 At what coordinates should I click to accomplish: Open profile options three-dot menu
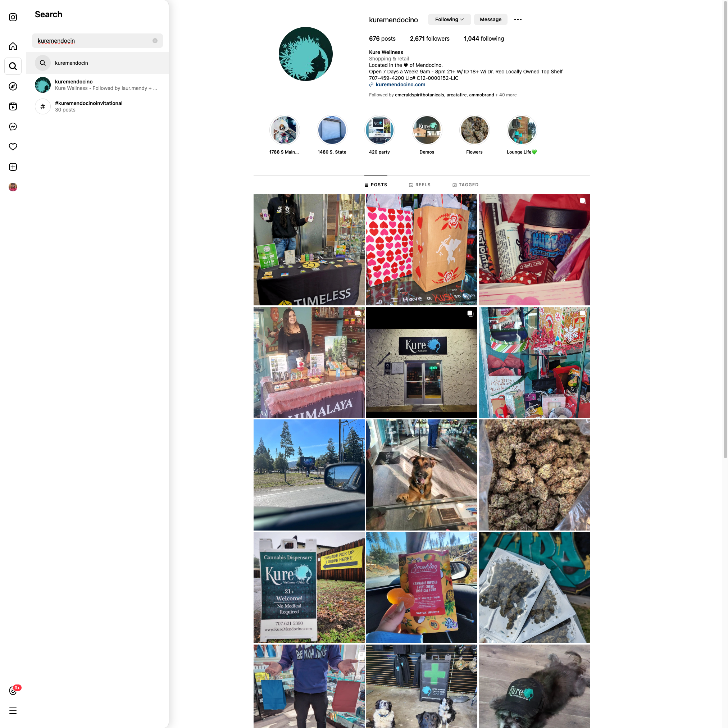point(518,19)
